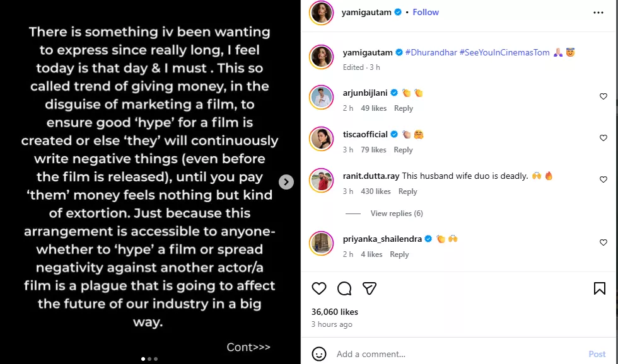The height and width of the screenshot is (364, 618).
Task: Follow yamigautam
Action: coord(426,13)
